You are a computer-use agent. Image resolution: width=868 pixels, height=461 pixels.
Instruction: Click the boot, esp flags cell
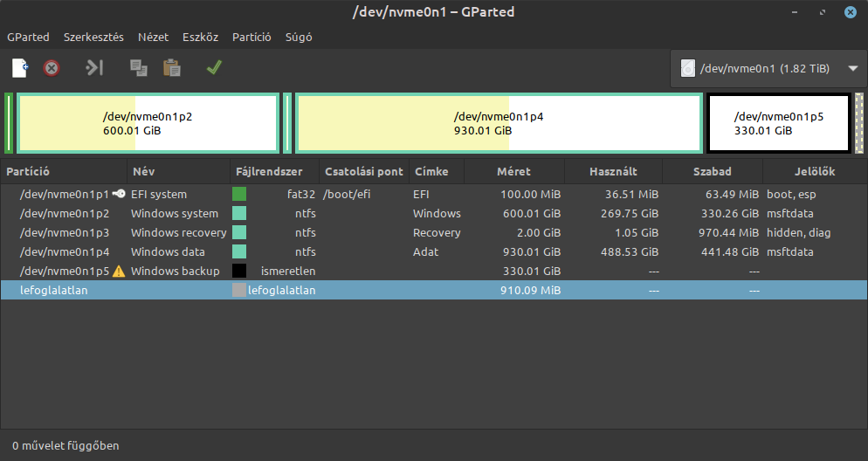tap(792, 194)
